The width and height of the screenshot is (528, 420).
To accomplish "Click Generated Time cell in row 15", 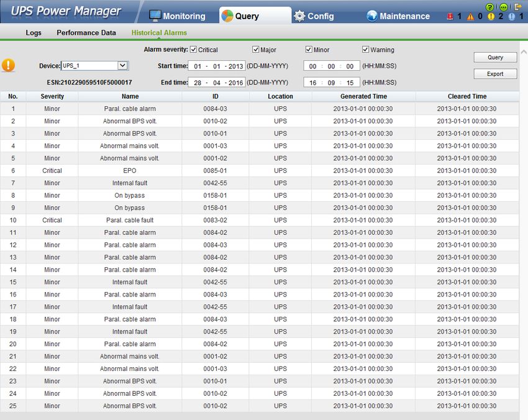I will pyautogui.click(x=363, y=282).
